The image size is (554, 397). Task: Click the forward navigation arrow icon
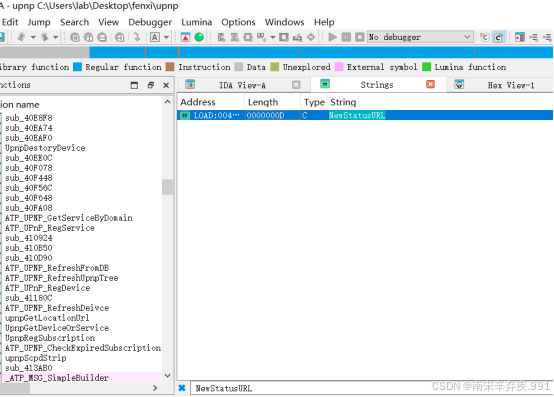[x=45, y=37]
